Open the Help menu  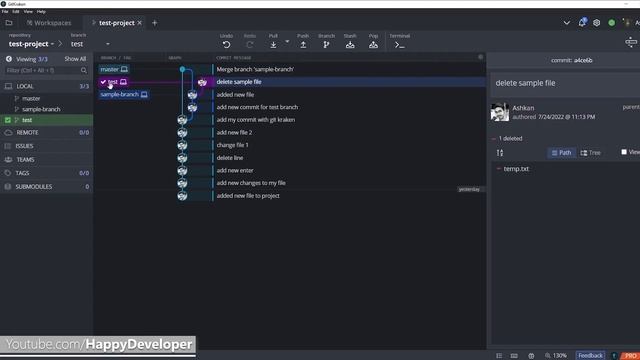(41, 11)
